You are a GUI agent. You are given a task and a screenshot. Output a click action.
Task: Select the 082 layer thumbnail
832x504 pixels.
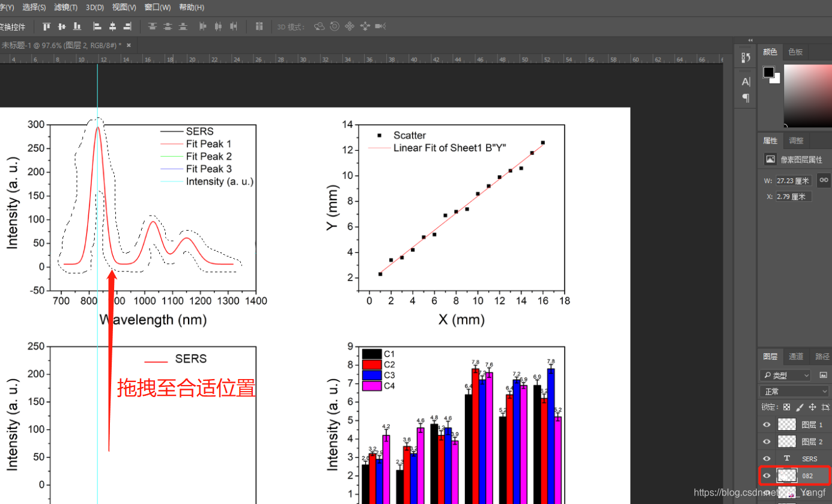[x=787, y=475]
